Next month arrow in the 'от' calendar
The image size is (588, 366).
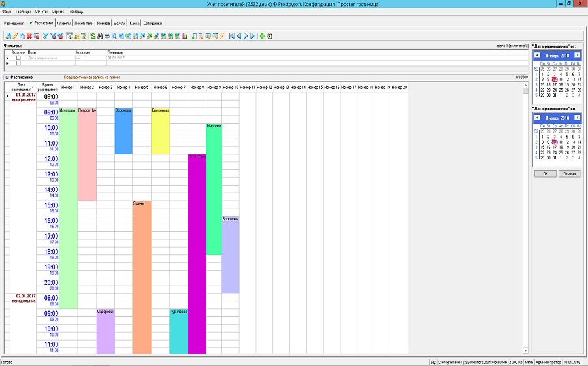(577, 55)
